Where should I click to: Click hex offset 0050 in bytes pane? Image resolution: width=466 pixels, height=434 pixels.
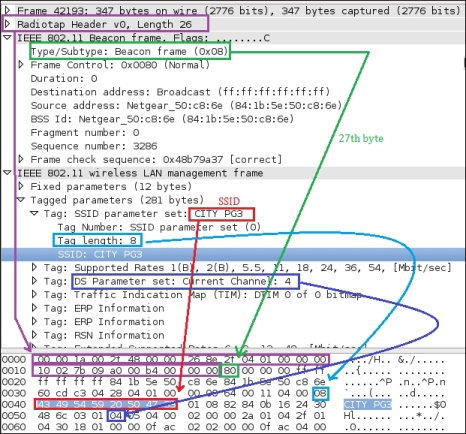tap(14, 416)
